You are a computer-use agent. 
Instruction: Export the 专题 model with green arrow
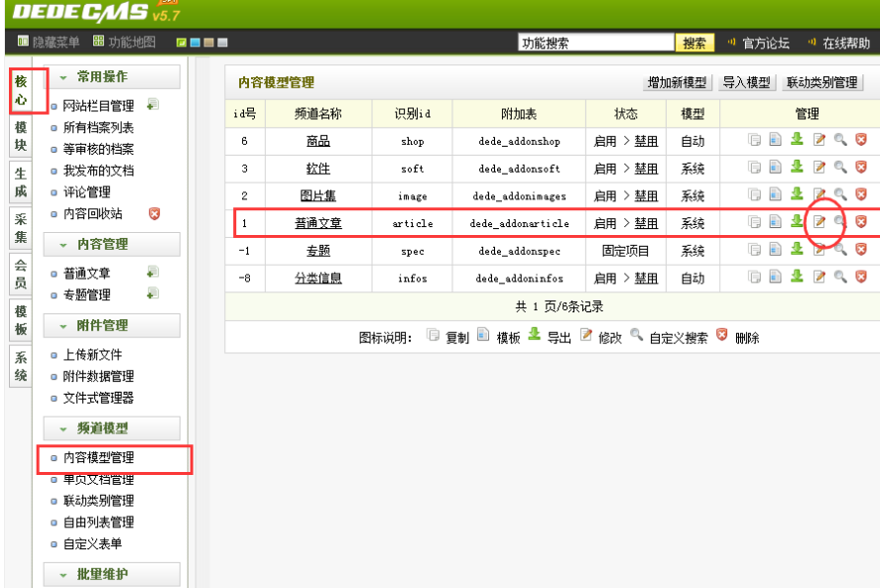coord(797,249)
